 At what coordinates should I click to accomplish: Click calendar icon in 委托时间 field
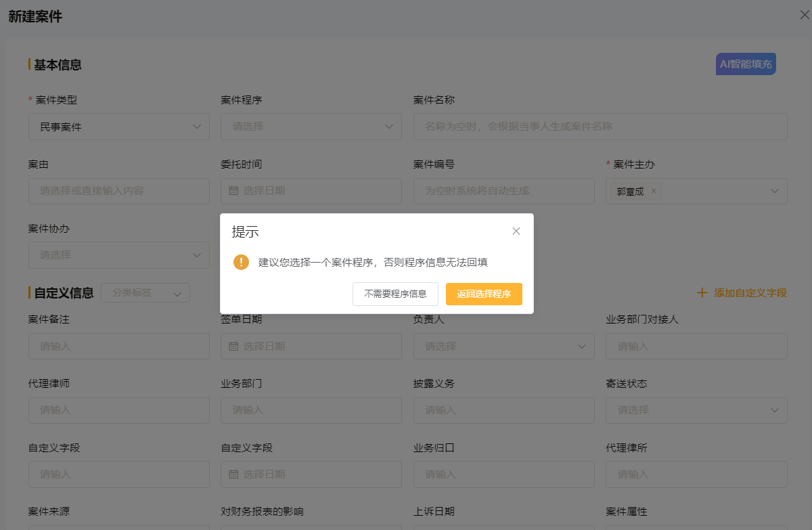(x=233, y=191)
